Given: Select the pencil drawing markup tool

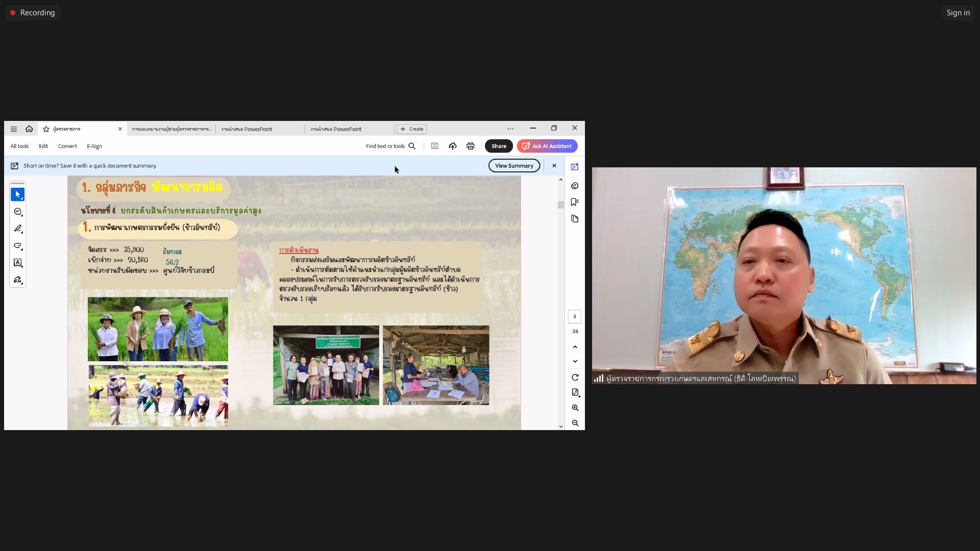Looking at the screenshot, I should click(x=18, y=229).
